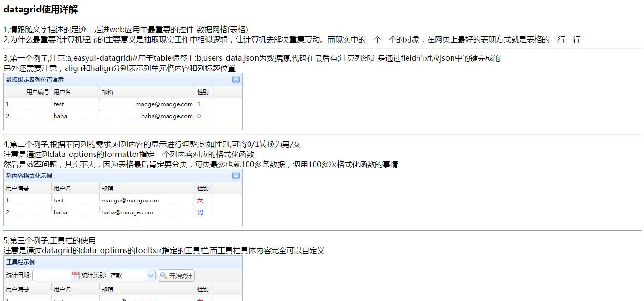644x301 pixels.
Task: Open calendar picker for 统计日期
Action: pyautogui.click(x=75, y=276)
